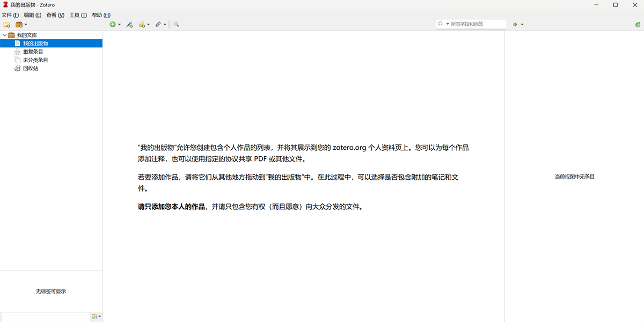This screenshot has width=644, height=322.
Task: Click the add item by identifier wand icon
Action: click(129, 24)
